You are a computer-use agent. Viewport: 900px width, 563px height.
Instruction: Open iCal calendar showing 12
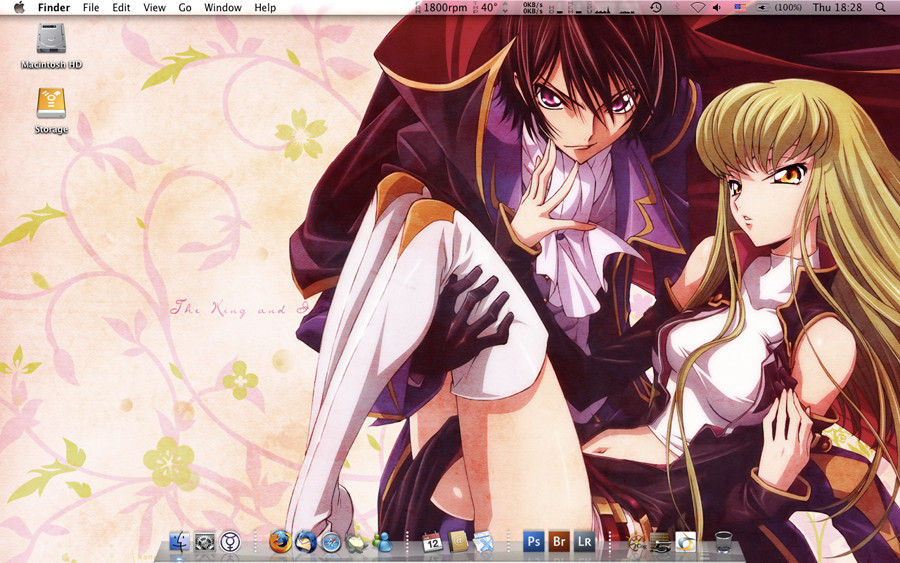[432, 542]
